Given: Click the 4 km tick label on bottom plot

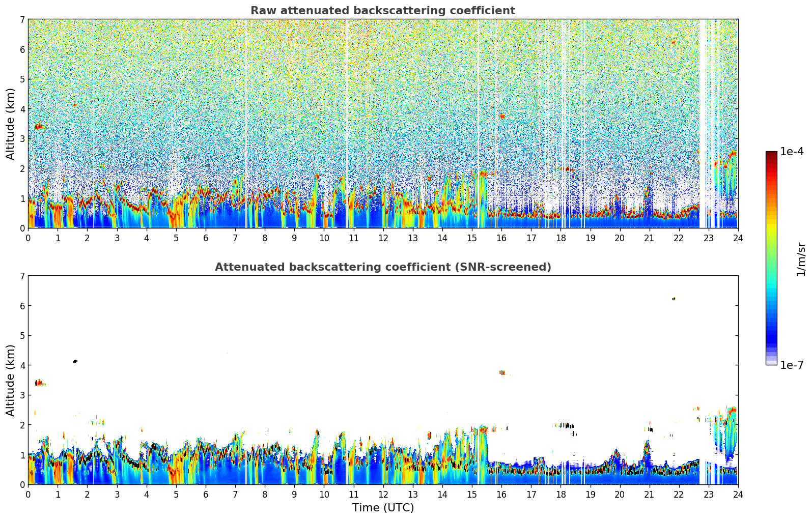Looking at the screenshot, I should tap(22, 365).
